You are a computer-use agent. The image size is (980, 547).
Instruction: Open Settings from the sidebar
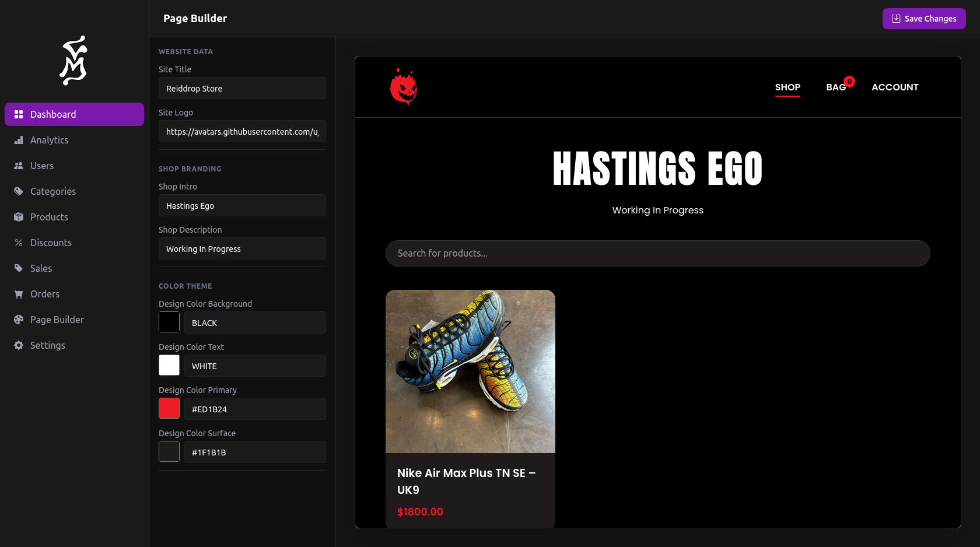coord(74,345)
